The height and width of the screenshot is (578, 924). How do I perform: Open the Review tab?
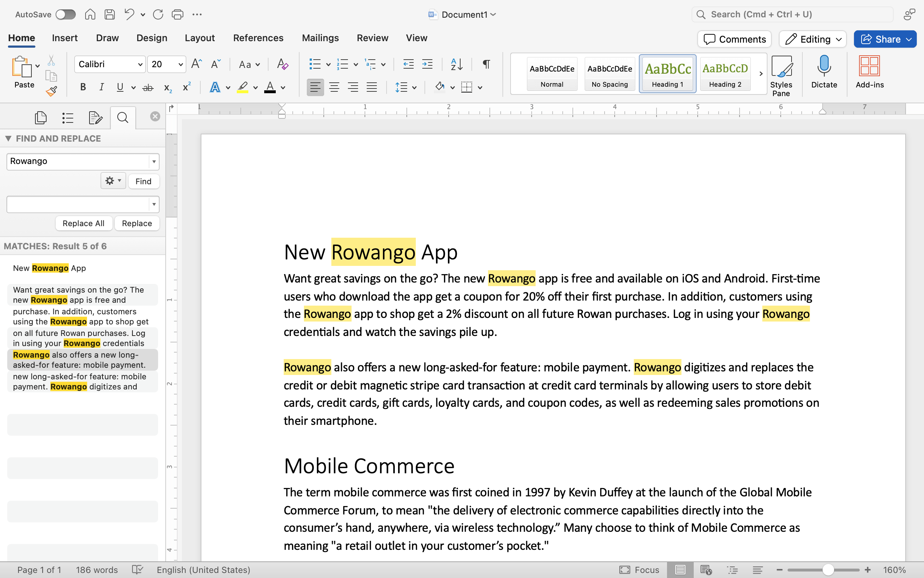[x=372, y=38]
